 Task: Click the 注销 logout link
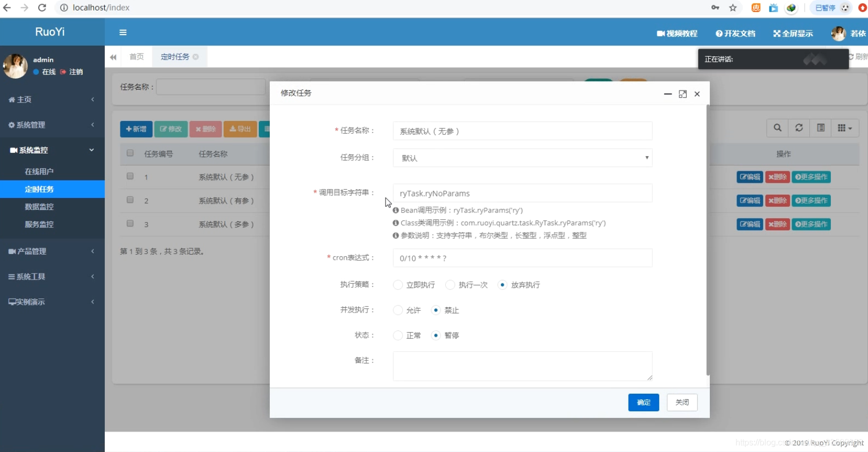point(72,72)
